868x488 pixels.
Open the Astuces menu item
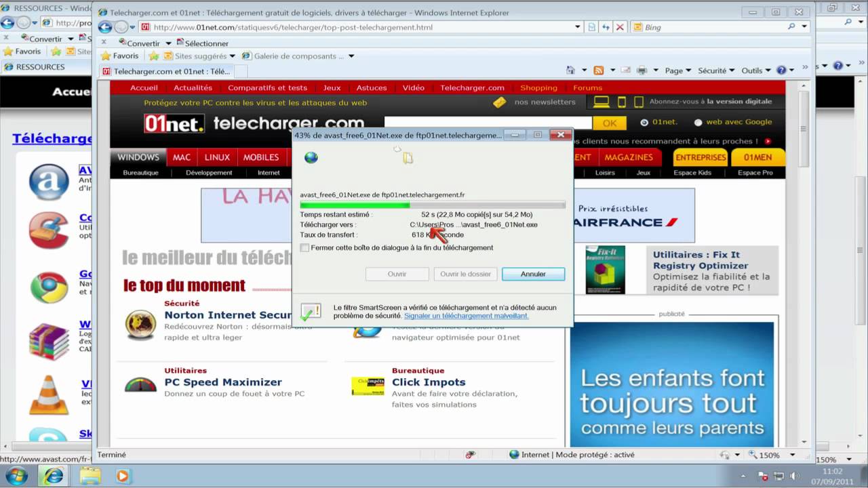(372, 87)
